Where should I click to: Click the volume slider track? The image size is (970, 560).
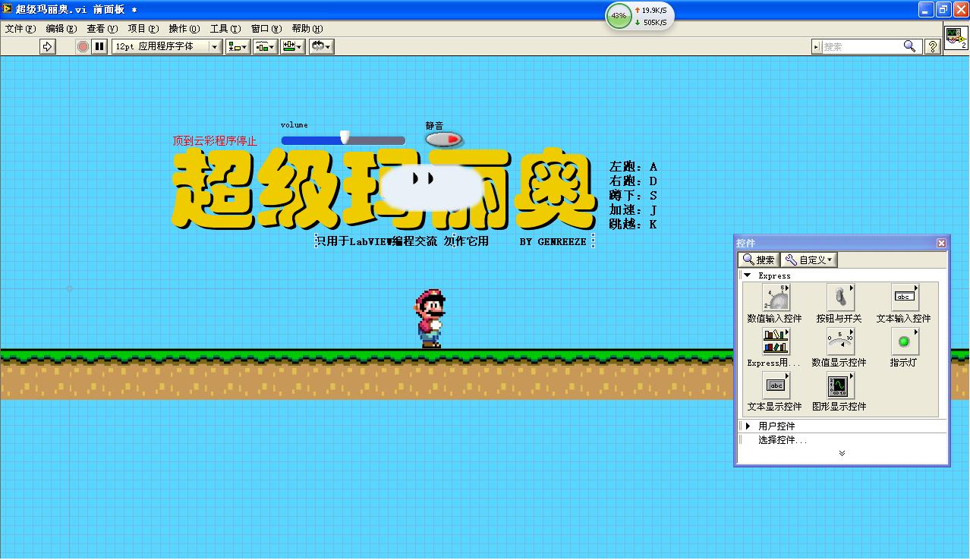point(376,140)
